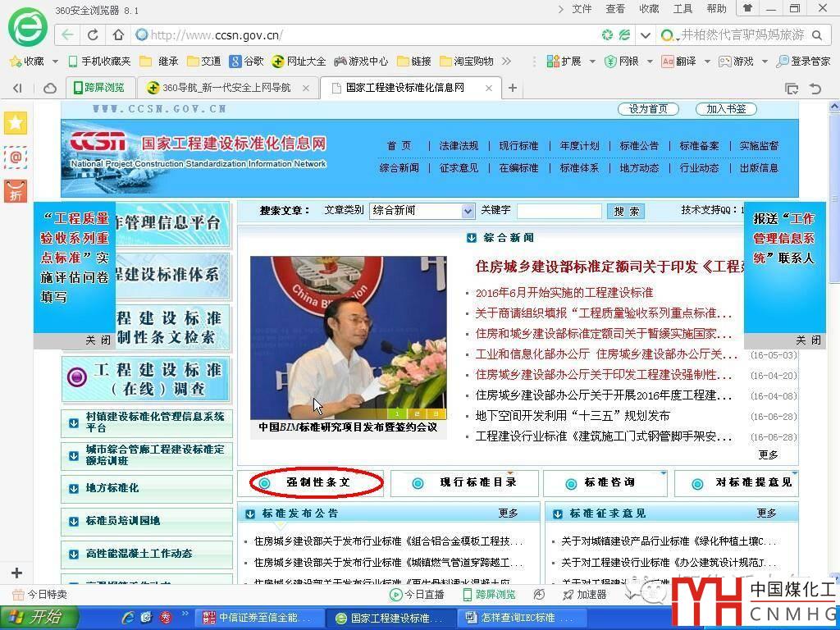
Task: Close the 国家工程建设标准化信息网 tab
Action: tap(489, 88)
